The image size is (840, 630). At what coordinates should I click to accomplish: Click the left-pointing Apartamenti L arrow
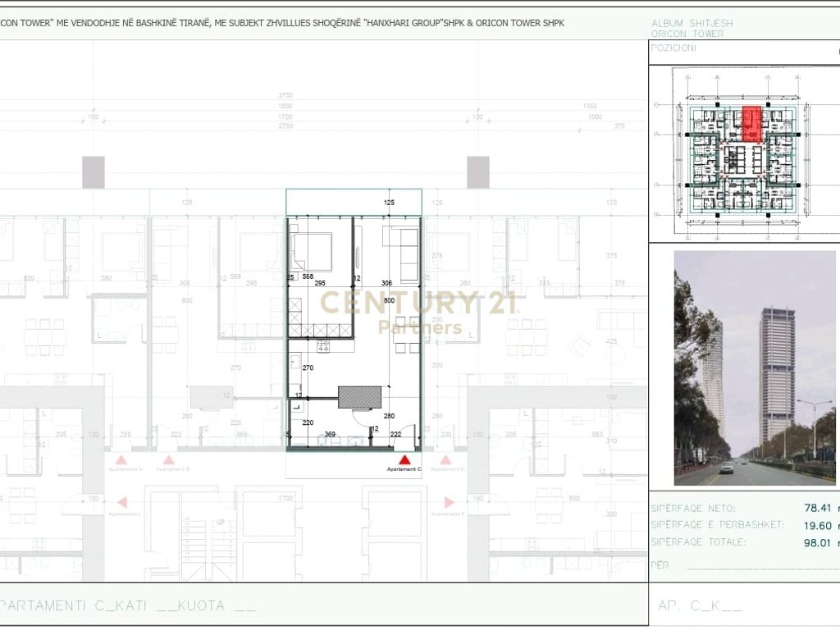[121, 502]
